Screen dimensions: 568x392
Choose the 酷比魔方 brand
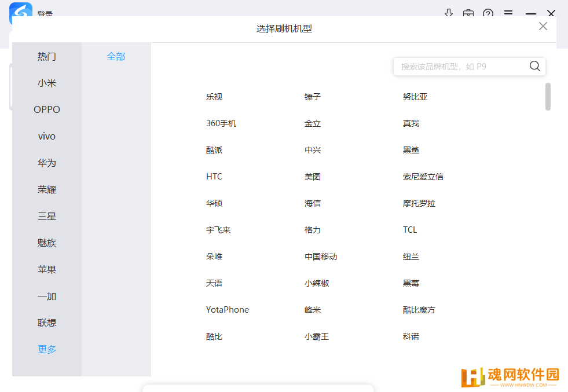coord(419,310)
